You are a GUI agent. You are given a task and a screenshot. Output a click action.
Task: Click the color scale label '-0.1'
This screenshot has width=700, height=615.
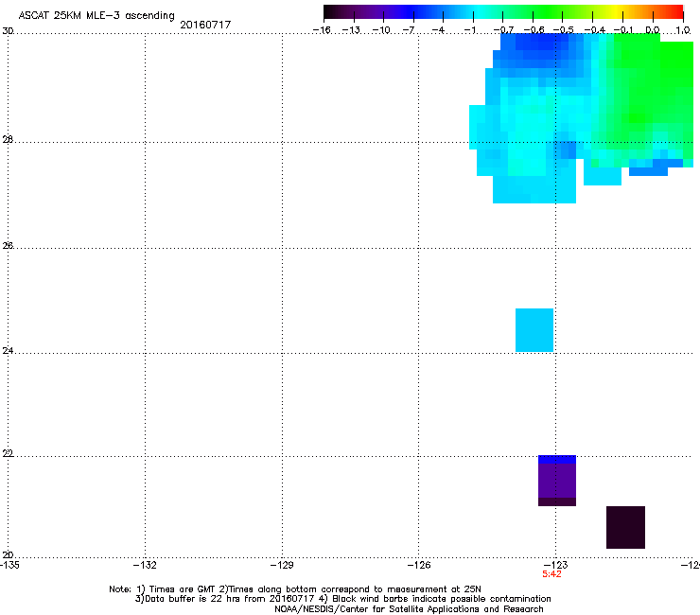623,30
